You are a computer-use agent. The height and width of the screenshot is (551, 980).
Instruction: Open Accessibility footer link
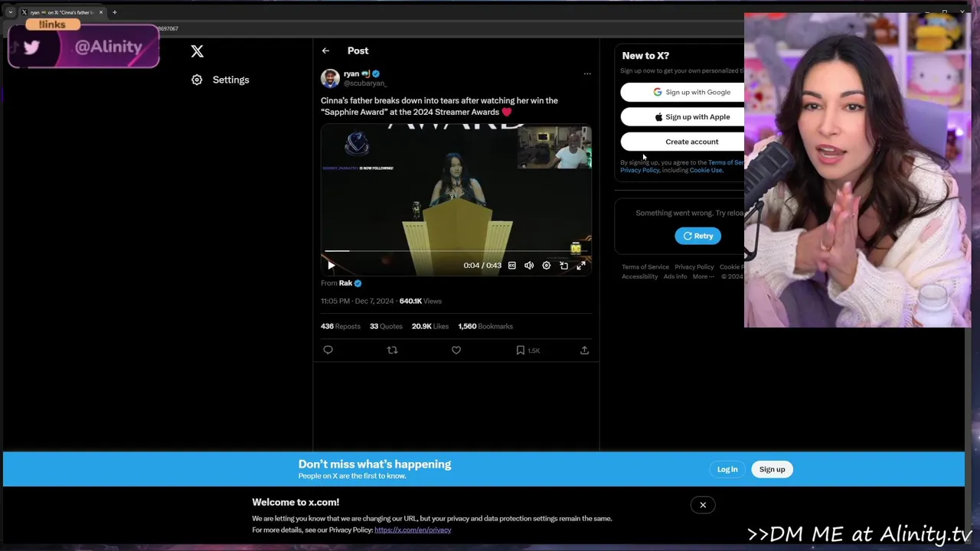click(x=640, y=276)
